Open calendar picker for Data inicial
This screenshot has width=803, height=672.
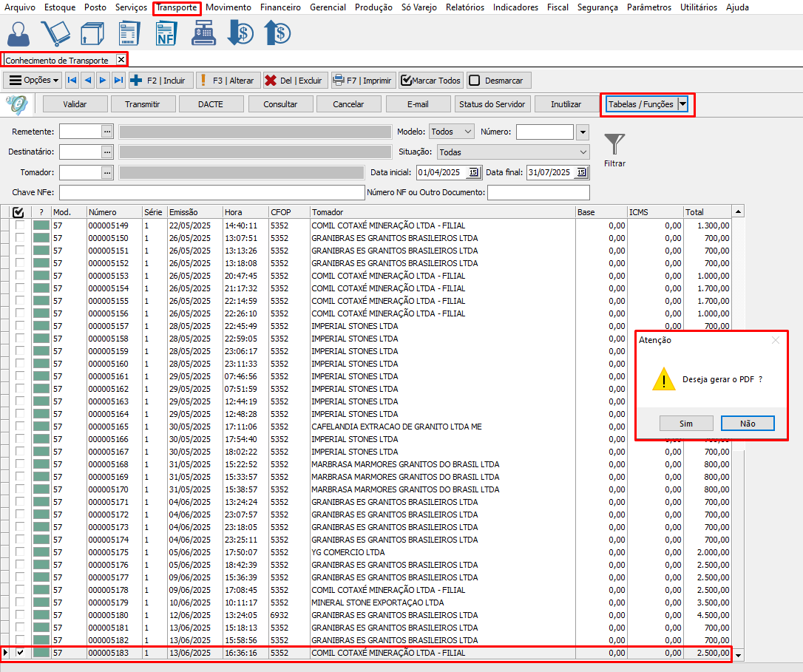tap(473, 172)
